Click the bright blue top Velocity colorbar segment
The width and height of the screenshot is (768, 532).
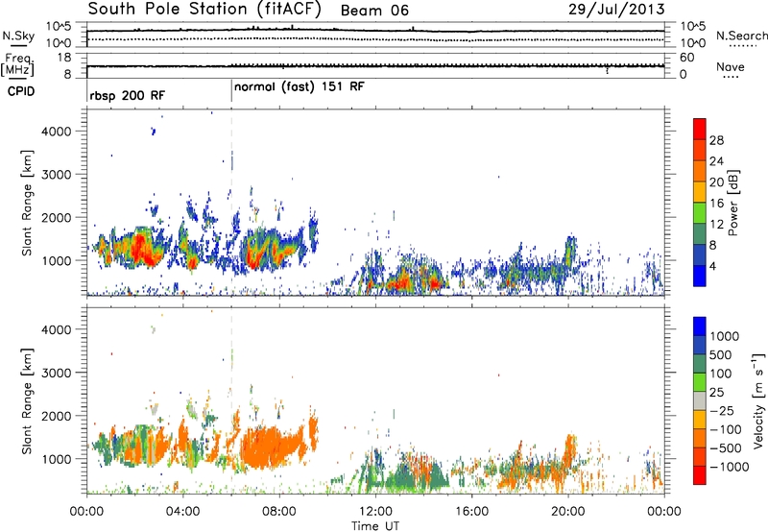[700, 326]
